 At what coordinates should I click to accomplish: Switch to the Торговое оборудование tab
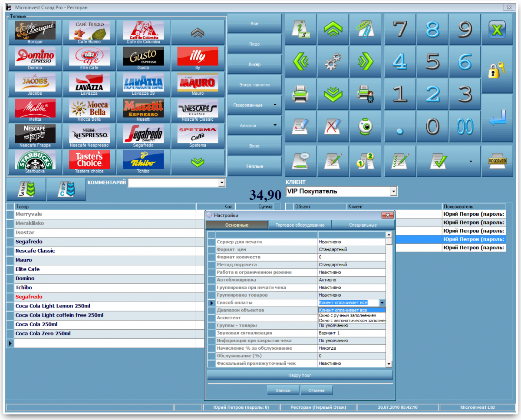(300, 225)
